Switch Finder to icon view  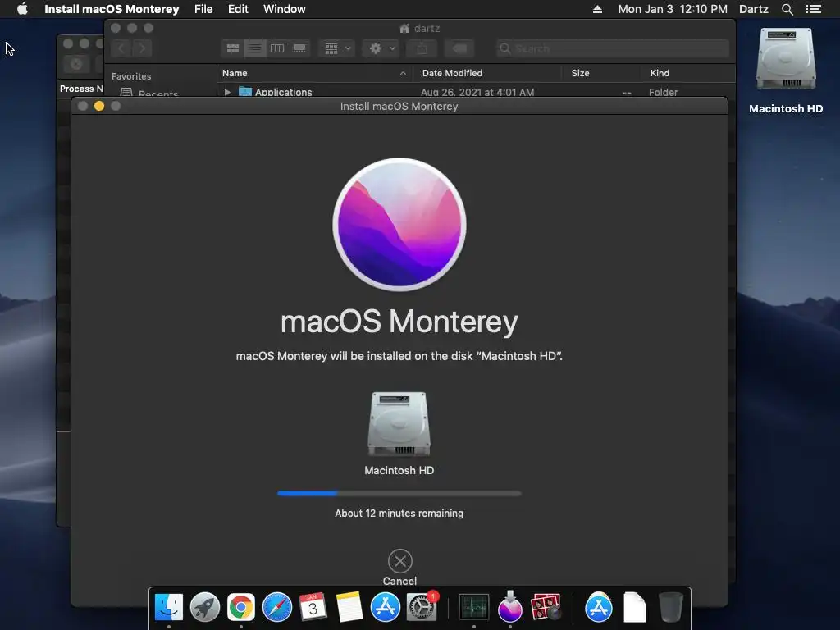pos(232,48)
